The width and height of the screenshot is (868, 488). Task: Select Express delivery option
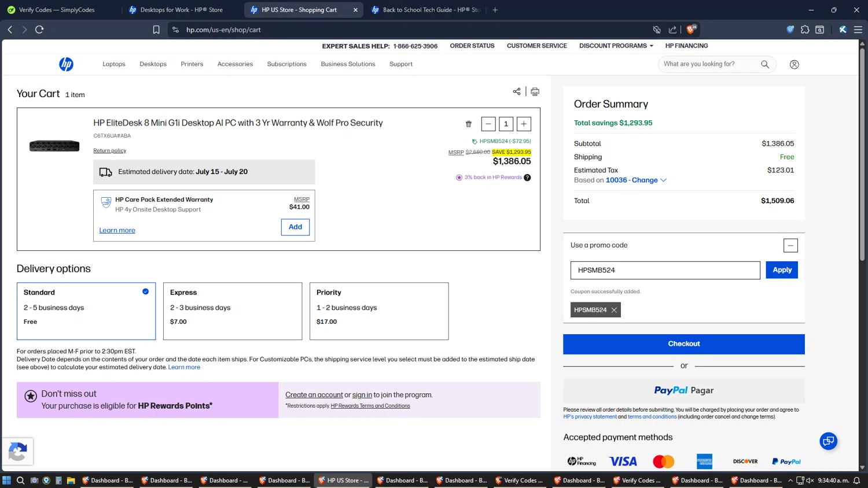coord(233,311)
